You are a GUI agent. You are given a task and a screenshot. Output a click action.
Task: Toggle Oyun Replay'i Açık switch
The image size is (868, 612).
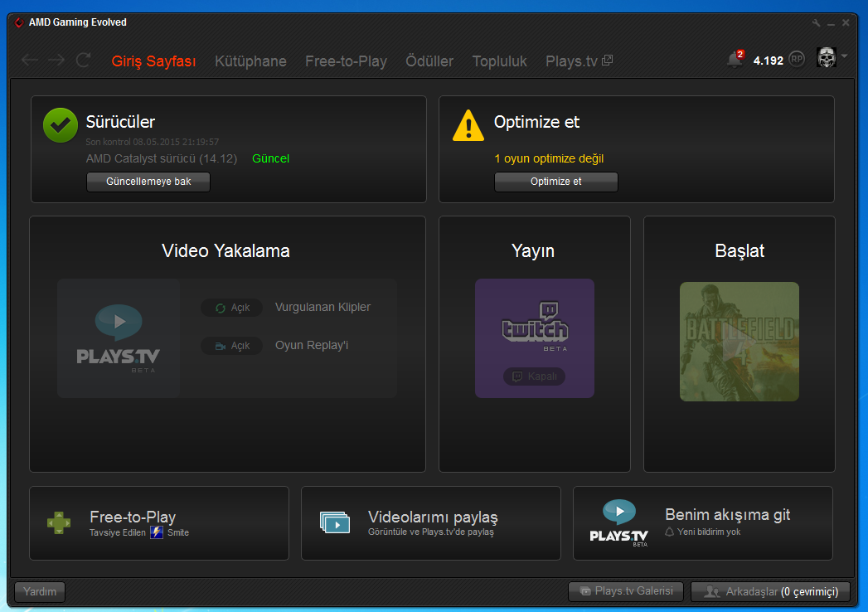tap(231, 346)
